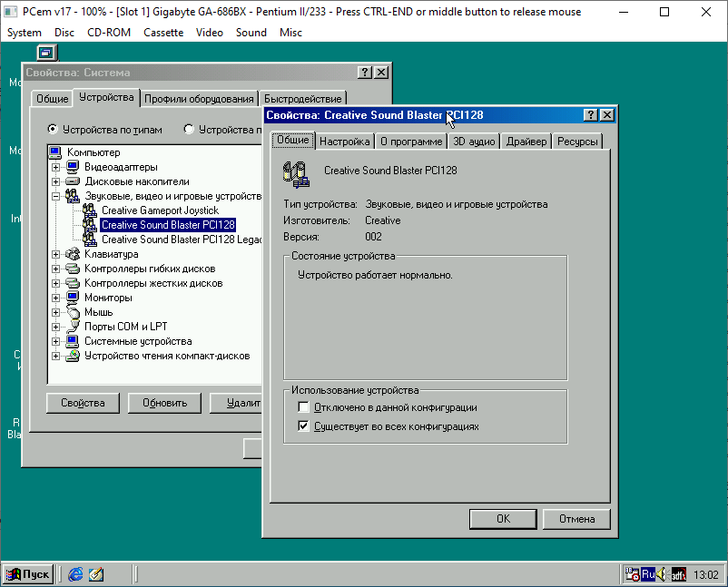Switch to the Общие tab in System window
Viewport: 728px width, 587px height.
[52, 99]
